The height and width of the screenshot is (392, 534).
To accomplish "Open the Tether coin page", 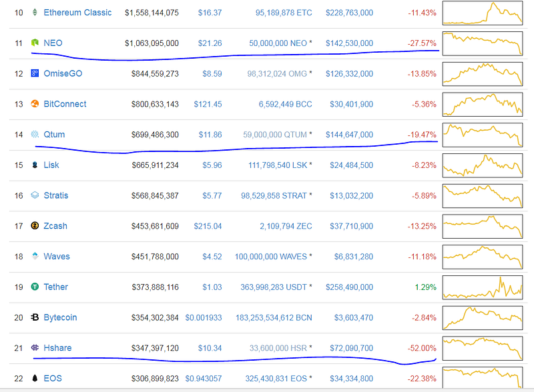I will click(x=56, y=287).
